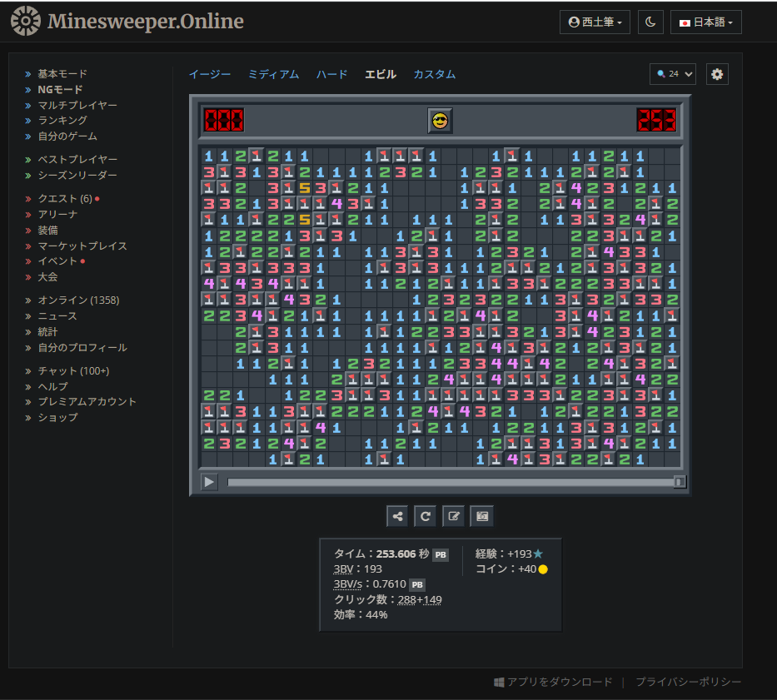
Task: Click the magnifier zoom icon
Action: tap(660, 74)
